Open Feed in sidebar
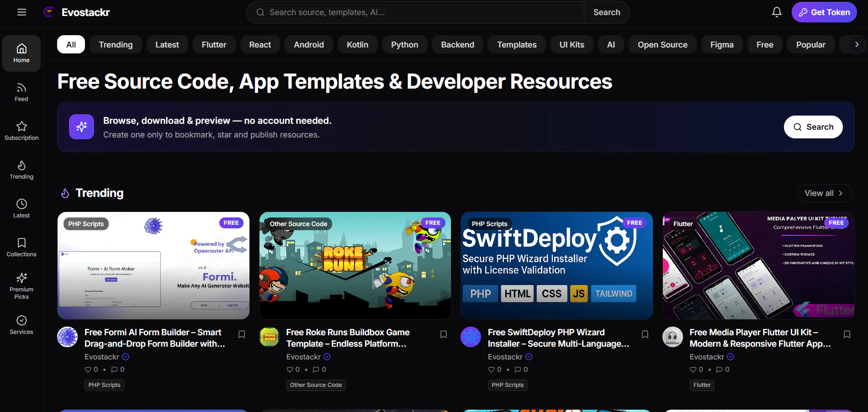 [21, 92]
